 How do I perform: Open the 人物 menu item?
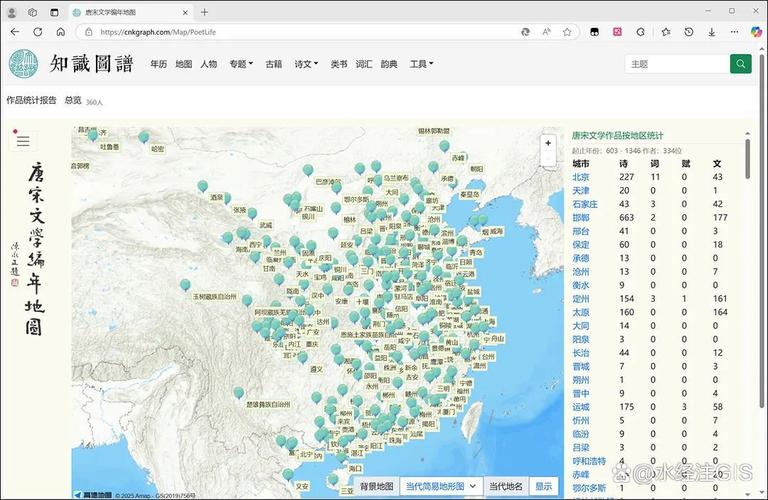(x=209, y=64)
